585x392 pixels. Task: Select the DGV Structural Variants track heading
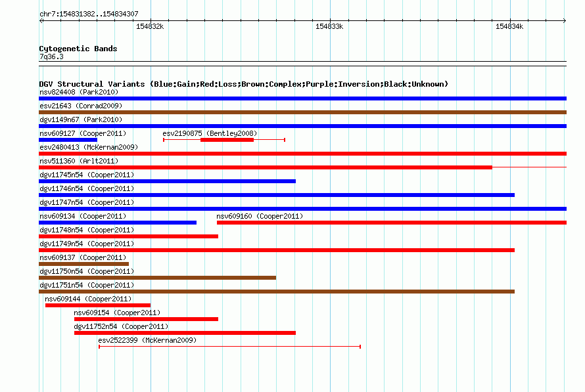pos(244,84)
